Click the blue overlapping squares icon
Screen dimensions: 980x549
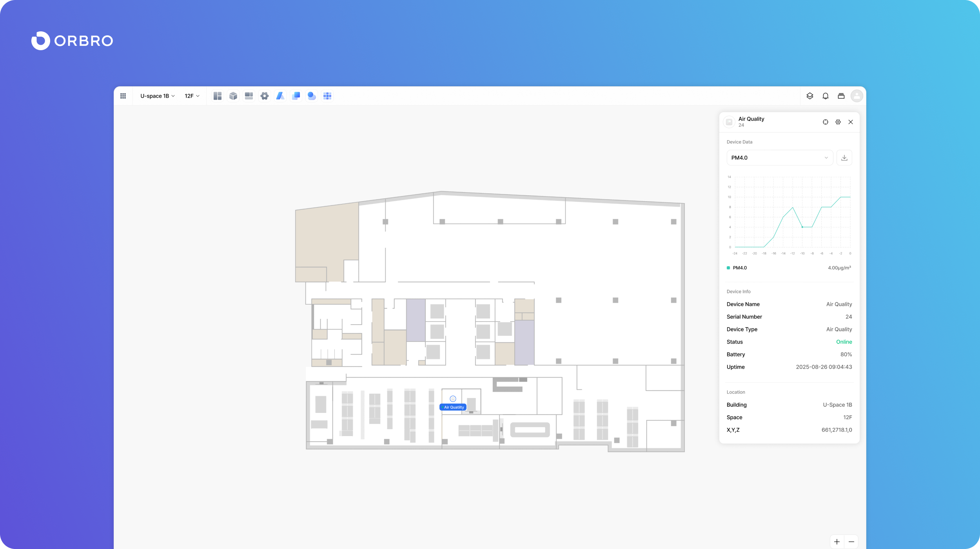[296, 96]
